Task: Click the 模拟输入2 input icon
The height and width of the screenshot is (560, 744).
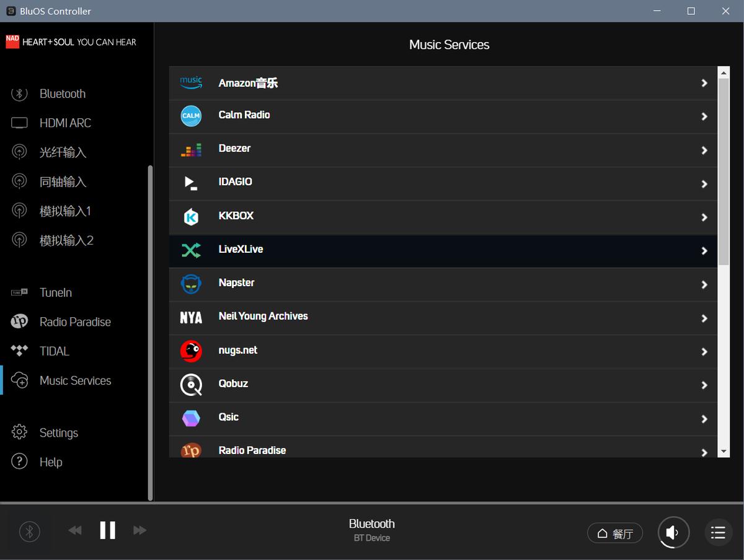Action: (19, 240)
